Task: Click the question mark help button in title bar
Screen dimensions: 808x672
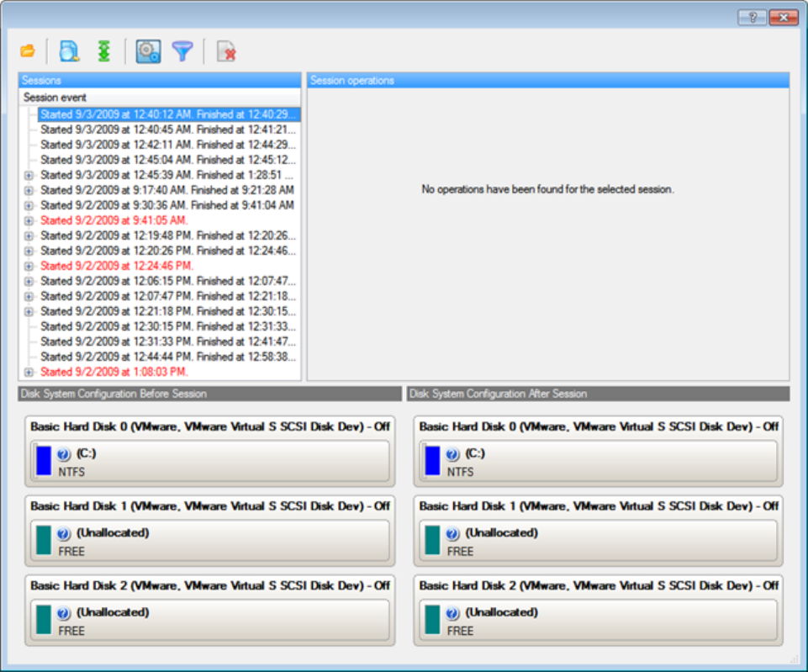Action: coord(752,17)
